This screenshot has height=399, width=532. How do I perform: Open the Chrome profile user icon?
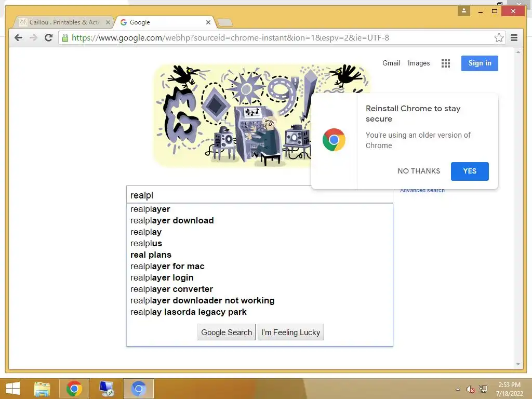(x=464, y=11)
